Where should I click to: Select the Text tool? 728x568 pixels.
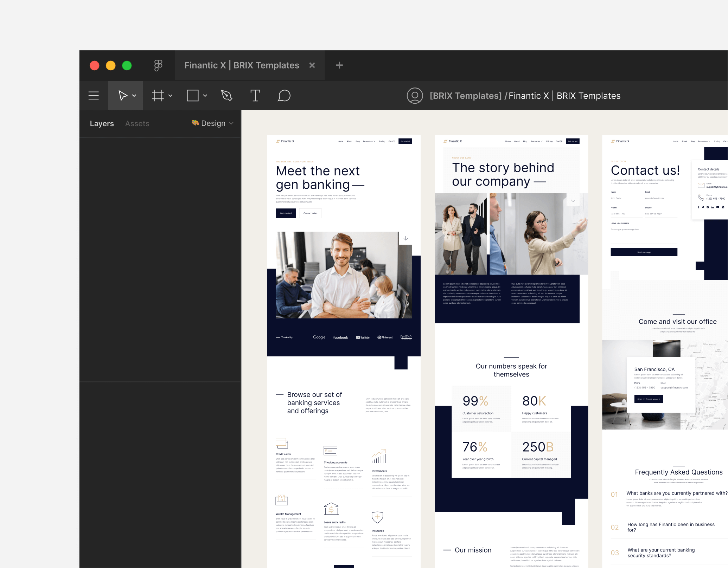coord(255,95)
